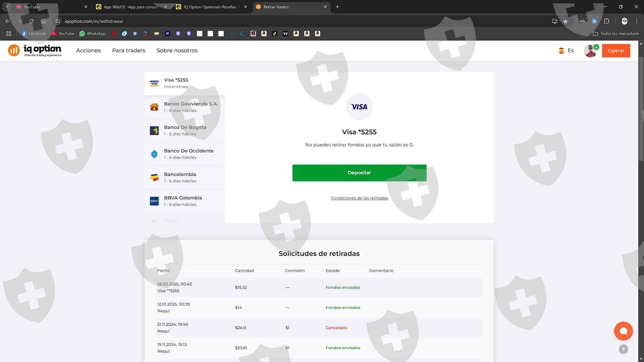Image resolution: width=644 pixels, height=362 pixels.
Task: Open the Chrome apps grid shortcut
Action: click(9, 34)
